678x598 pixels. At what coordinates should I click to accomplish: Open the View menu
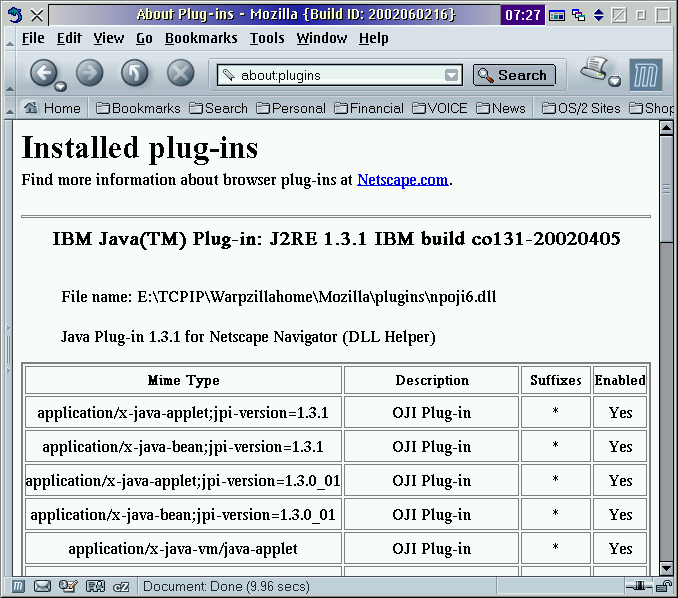109,38
